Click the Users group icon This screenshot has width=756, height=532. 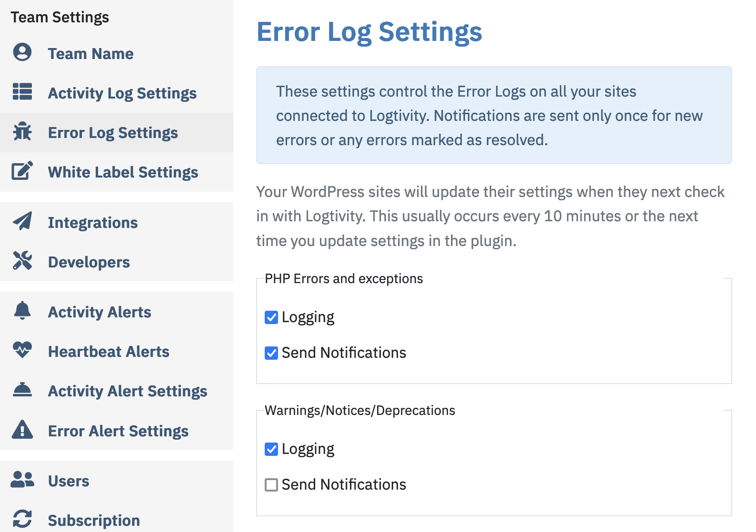coord(22,480)
